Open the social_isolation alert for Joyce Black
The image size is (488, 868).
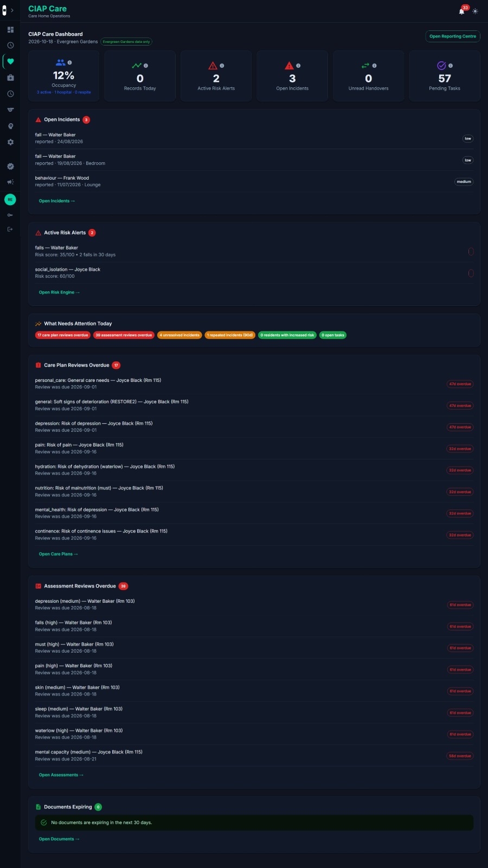(x=254, y=273)
